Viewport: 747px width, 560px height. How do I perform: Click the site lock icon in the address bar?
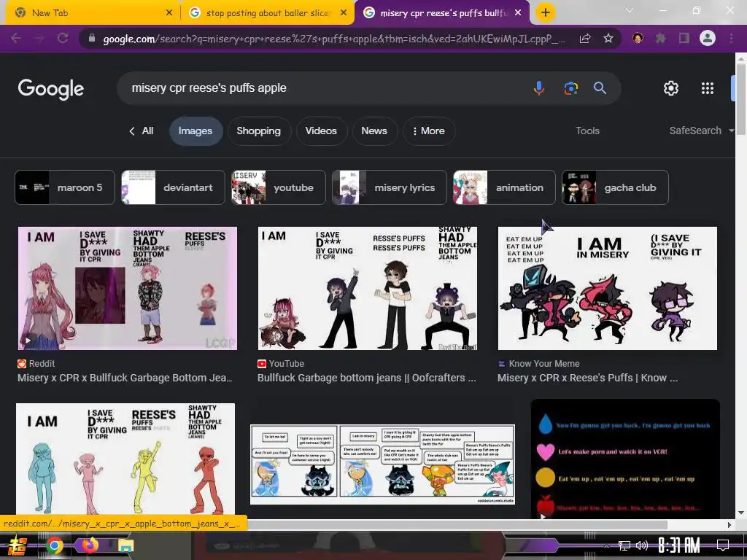(92, 38)
